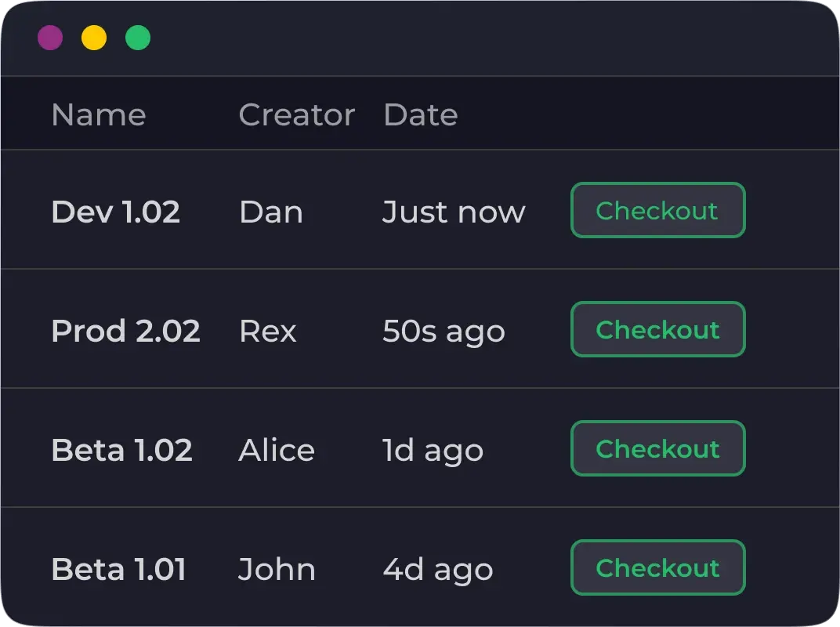Sort by the Name column header
This screenshot has width=840, height=627.
(99, 114)
